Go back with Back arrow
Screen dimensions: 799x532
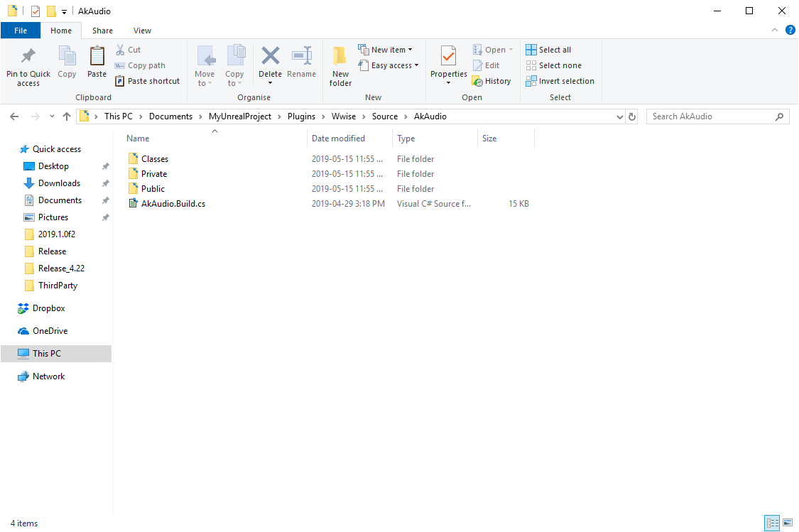[x=14, y=116]
